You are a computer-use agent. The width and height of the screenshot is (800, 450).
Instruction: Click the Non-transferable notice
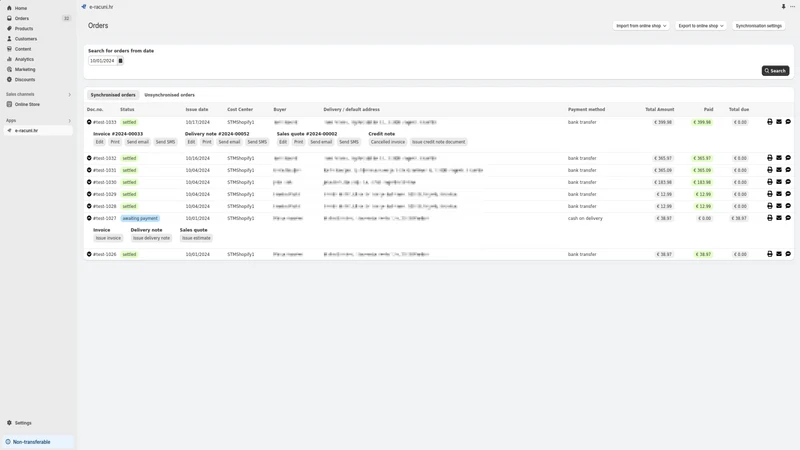[x=38, y=442]
